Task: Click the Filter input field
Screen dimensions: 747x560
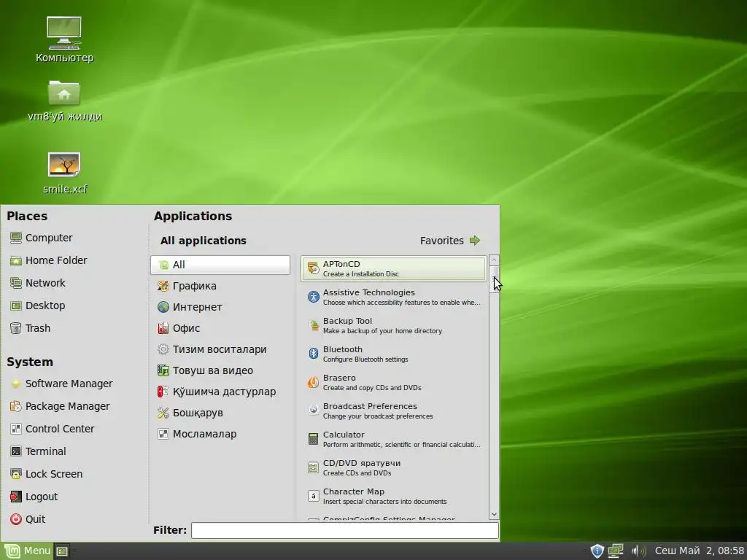Action: pos(345,531)
